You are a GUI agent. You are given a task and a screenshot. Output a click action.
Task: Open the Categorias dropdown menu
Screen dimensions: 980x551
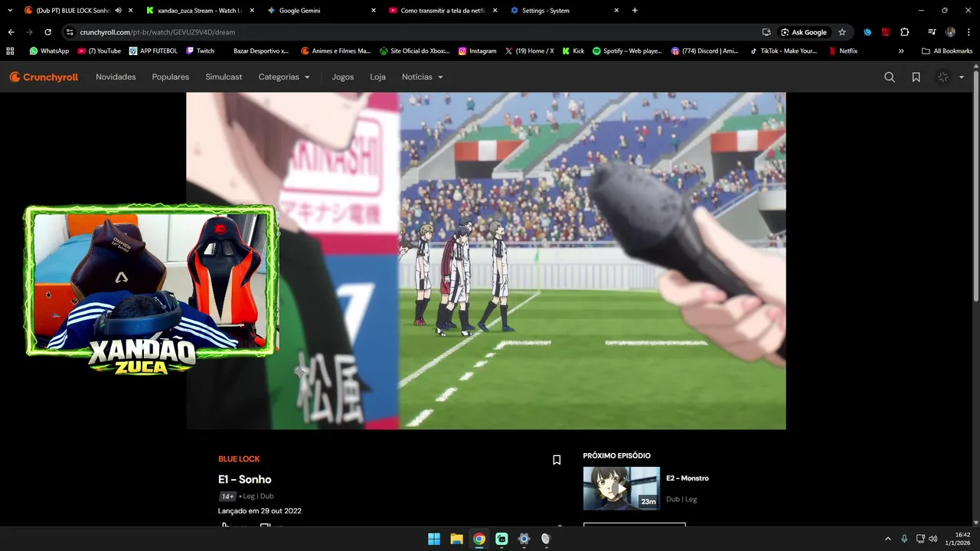tap(284, 77)
